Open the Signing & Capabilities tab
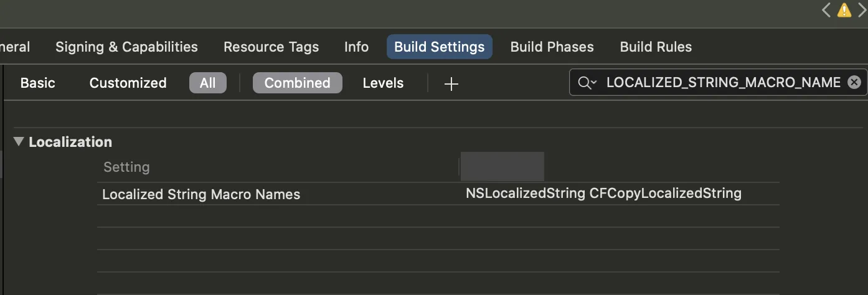Screen dimensions: 868x295 tap(126, 47)
